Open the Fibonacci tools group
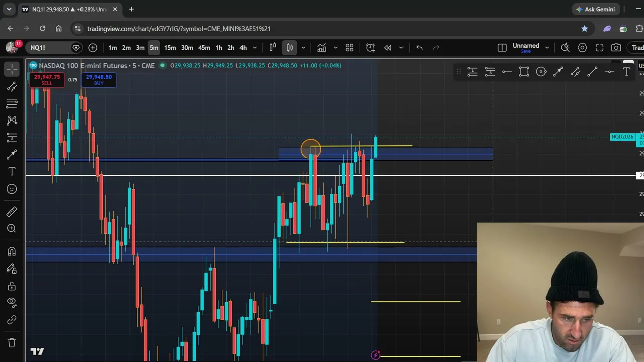 coord(12,103)
